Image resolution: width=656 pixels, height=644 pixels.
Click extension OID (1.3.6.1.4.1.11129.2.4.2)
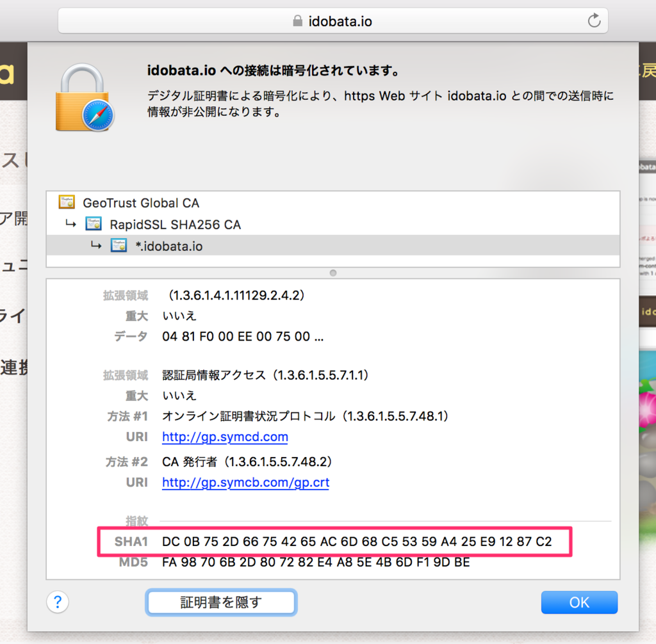pos(236,295)
